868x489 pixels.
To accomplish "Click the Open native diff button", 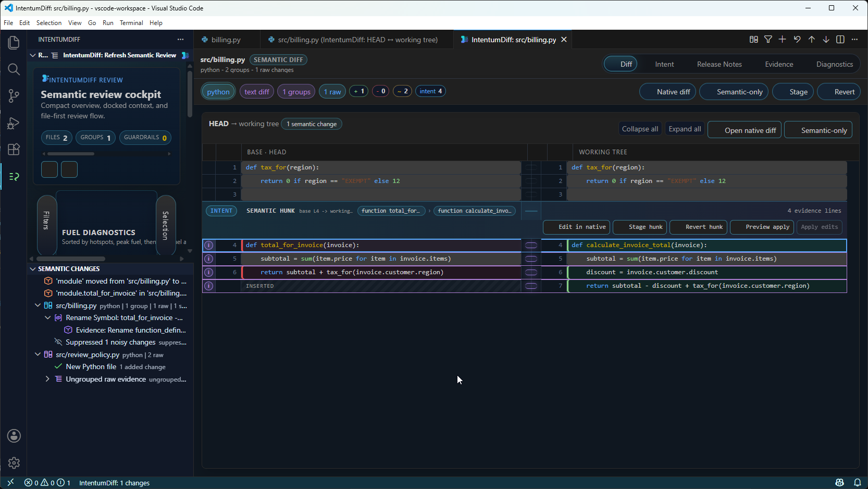I will [x=745, y=130].
